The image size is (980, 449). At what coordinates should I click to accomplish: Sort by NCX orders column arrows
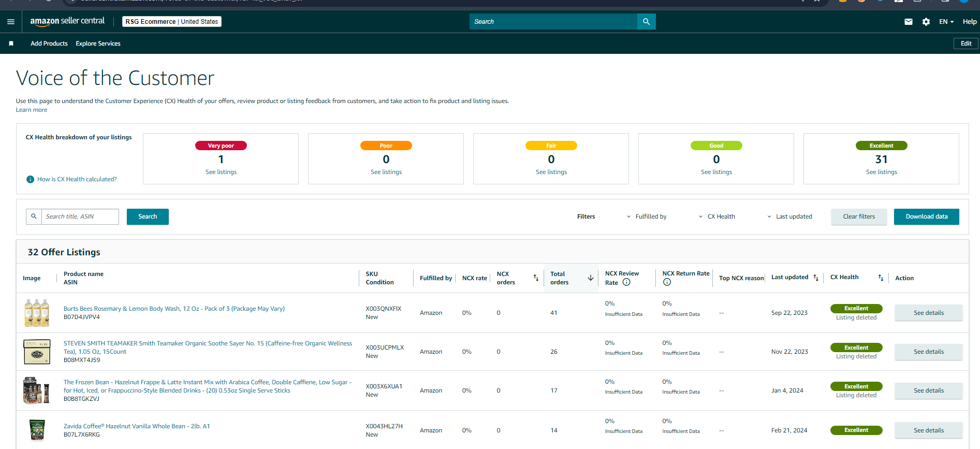[x=536, y=278]
